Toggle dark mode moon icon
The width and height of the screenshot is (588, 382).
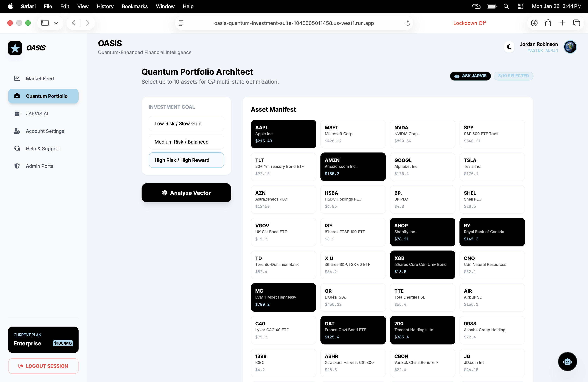point(509,47)
